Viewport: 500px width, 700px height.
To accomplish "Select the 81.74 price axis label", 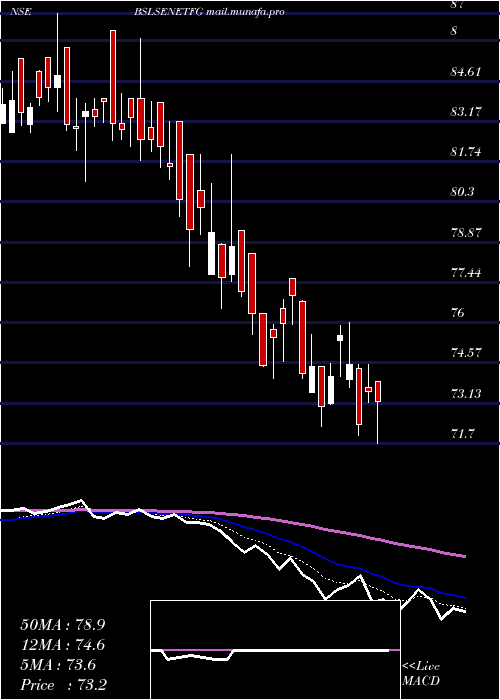I will click(466, 152).
